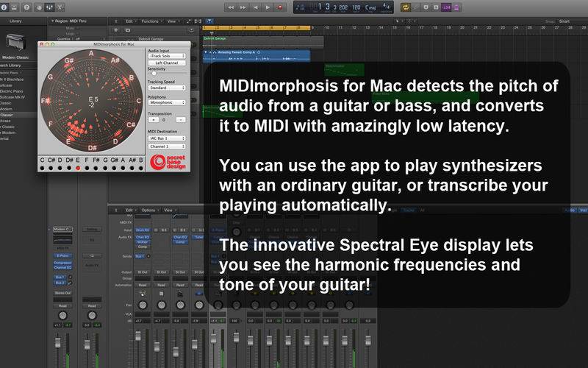
Task: Click the Catch playhead blue icon
Action: coord(209,21)
